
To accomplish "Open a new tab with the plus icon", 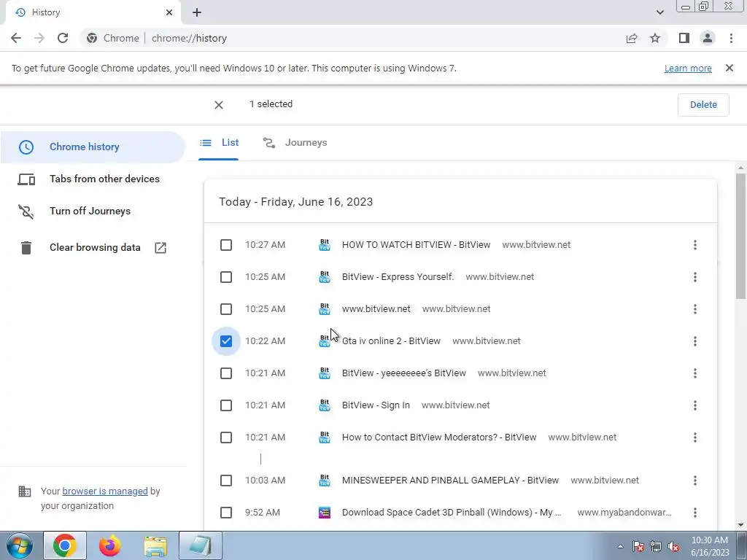I will 197,12.
